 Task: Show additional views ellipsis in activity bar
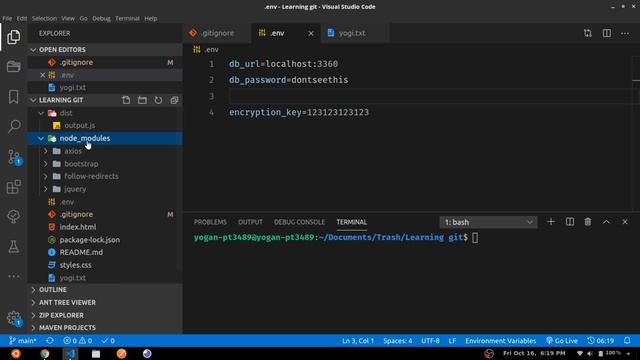13,276
